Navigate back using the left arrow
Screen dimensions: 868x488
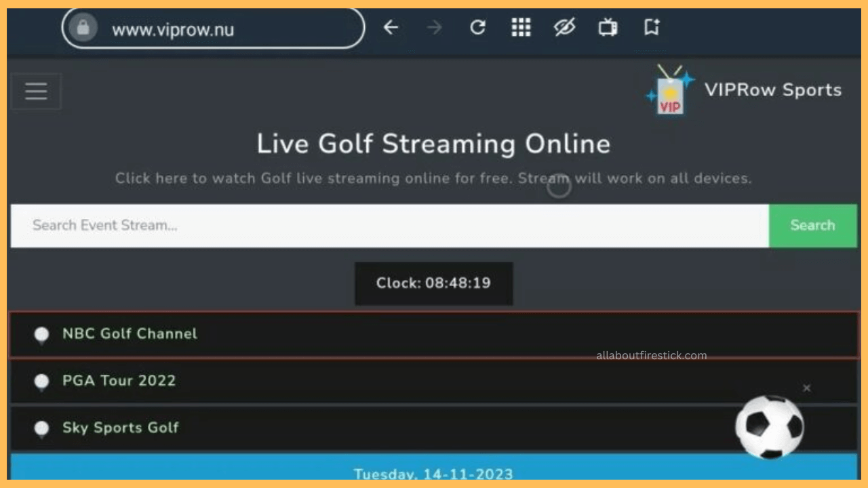(391, 27)
